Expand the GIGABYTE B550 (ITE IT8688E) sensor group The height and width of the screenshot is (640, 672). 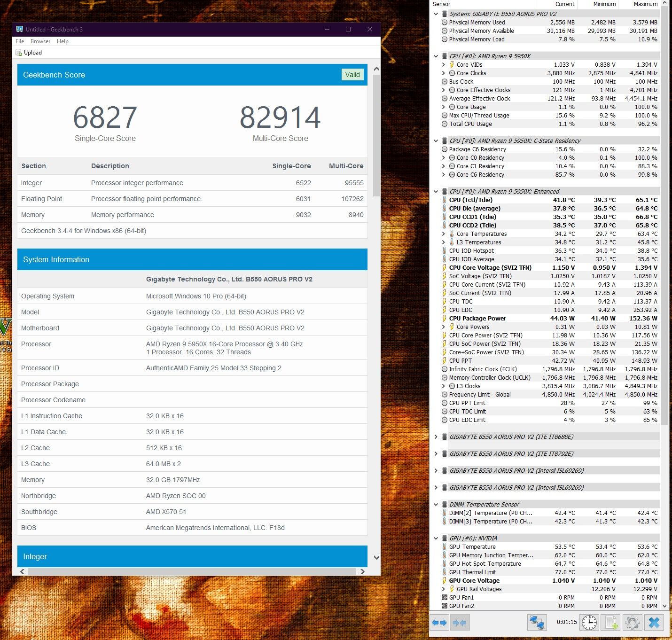[x=436, y=437]
